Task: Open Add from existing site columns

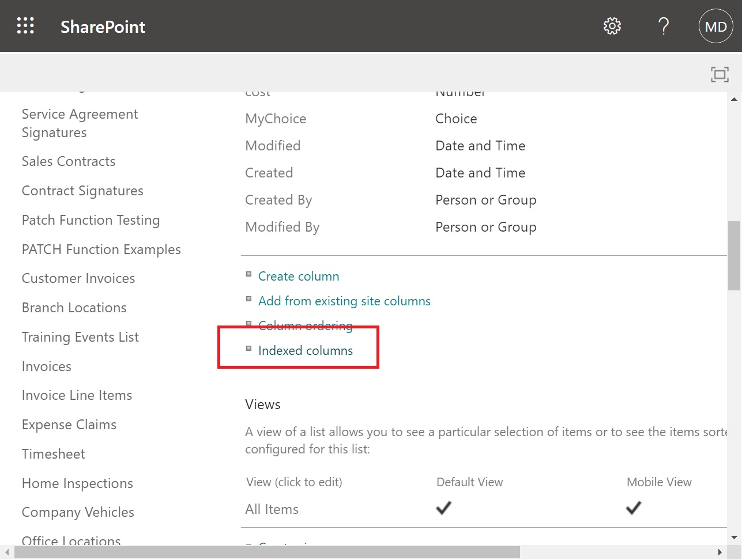Action: tap(344, 301)
